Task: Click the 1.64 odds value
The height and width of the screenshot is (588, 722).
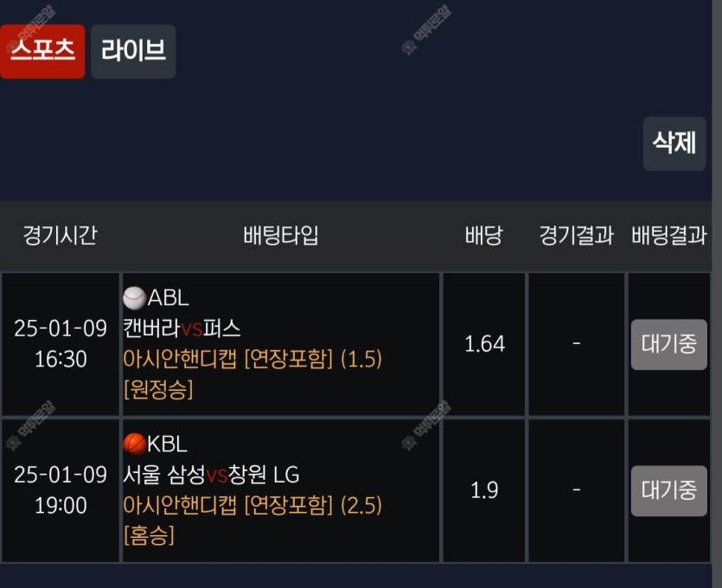Action: [484, 344]
